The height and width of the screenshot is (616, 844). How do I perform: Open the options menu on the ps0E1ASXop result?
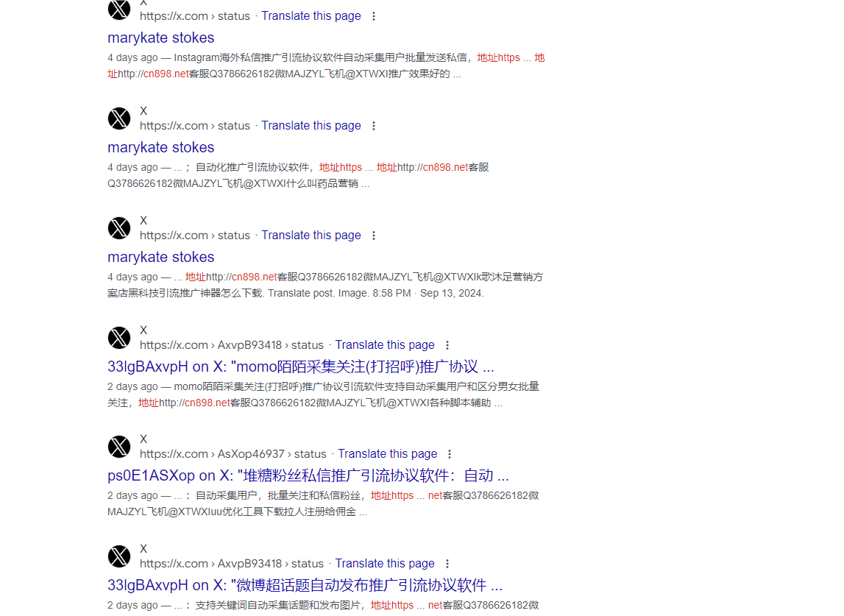450,454
